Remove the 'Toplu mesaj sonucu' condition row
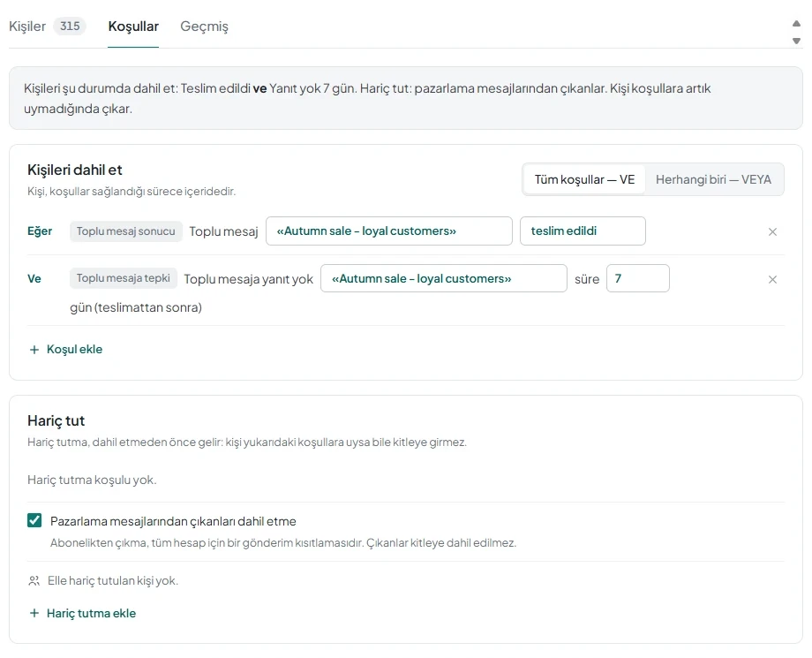 click(772, 231)
